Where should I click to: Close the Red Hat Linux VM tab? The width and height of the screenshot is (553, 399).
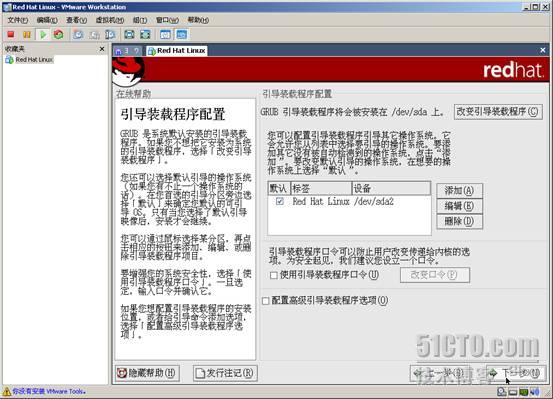(543, 50)
